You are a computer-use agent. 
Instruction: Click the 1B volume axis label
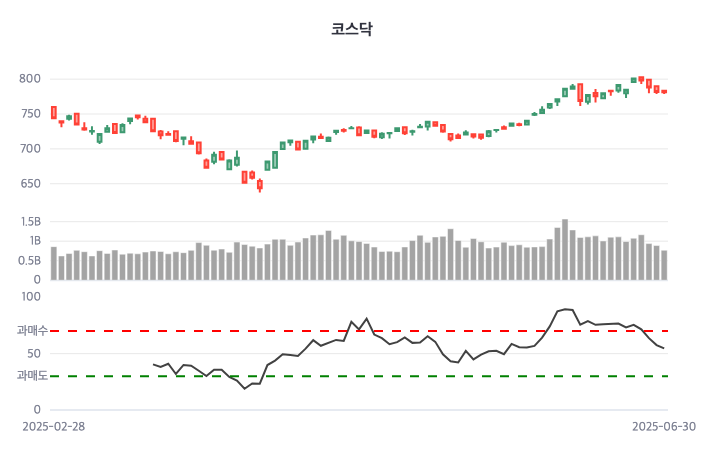[x=33, y=241]
